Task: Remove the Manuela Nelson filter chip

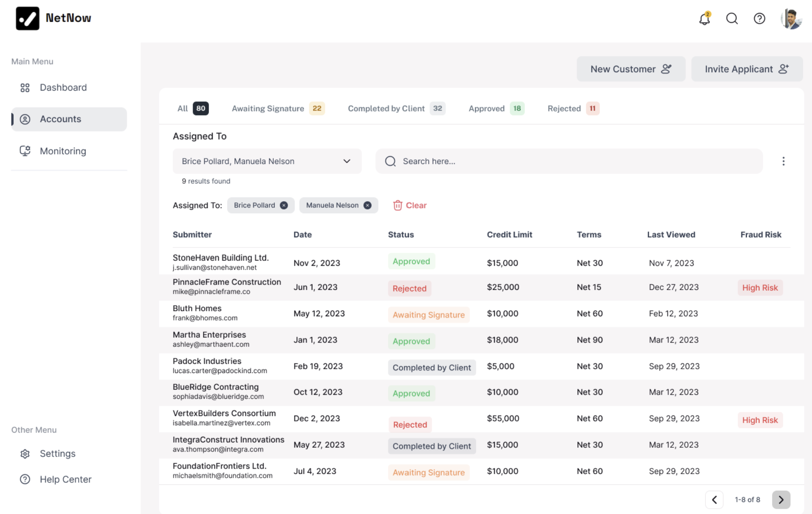Action: pos(368,205)
